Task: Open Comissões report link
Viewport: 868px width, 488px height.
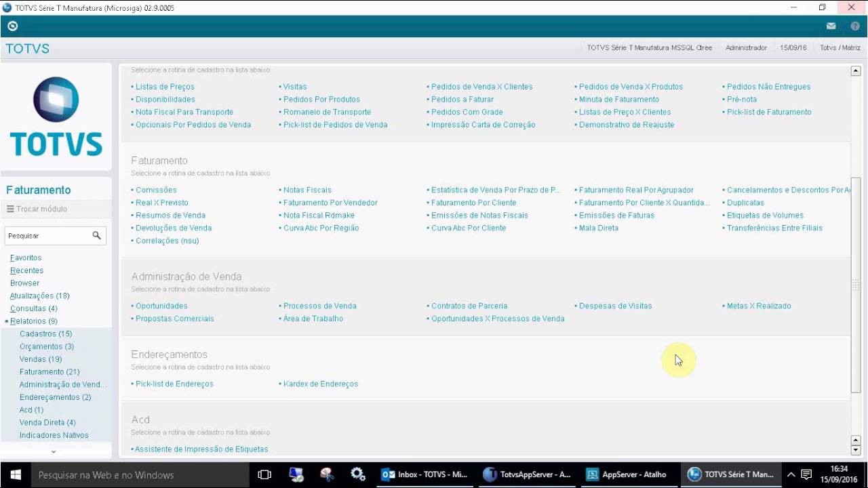Action: point(156,190)
